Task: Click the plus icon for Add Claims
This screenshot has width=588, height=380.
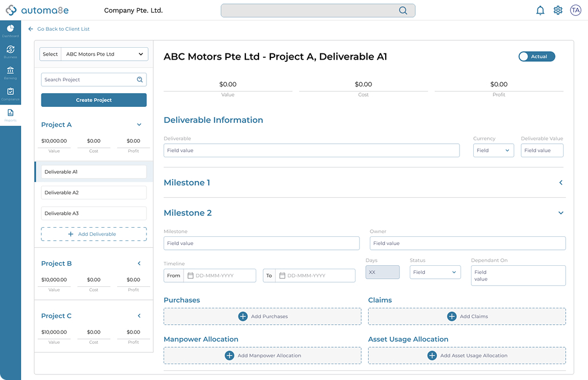Action: coord(452,316)
